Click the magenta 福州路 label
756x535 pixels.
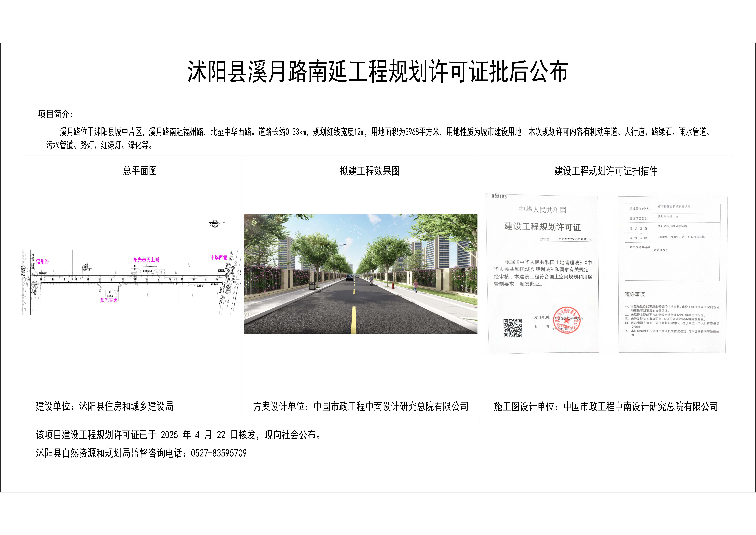(42, 262)
